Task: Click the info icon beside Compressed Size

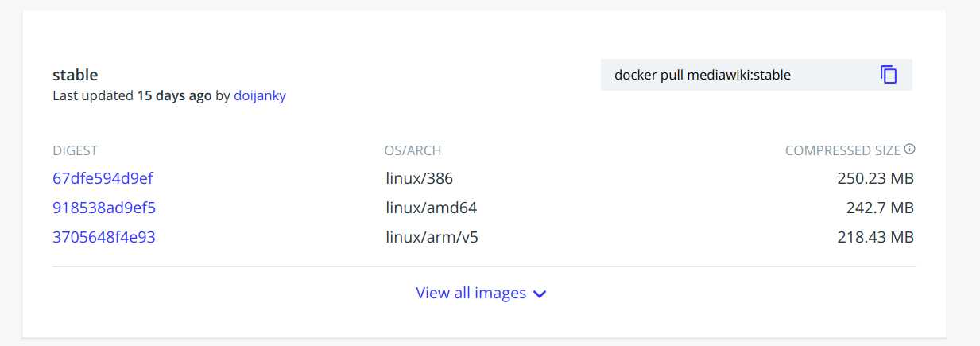Action: tap(910, 150)
